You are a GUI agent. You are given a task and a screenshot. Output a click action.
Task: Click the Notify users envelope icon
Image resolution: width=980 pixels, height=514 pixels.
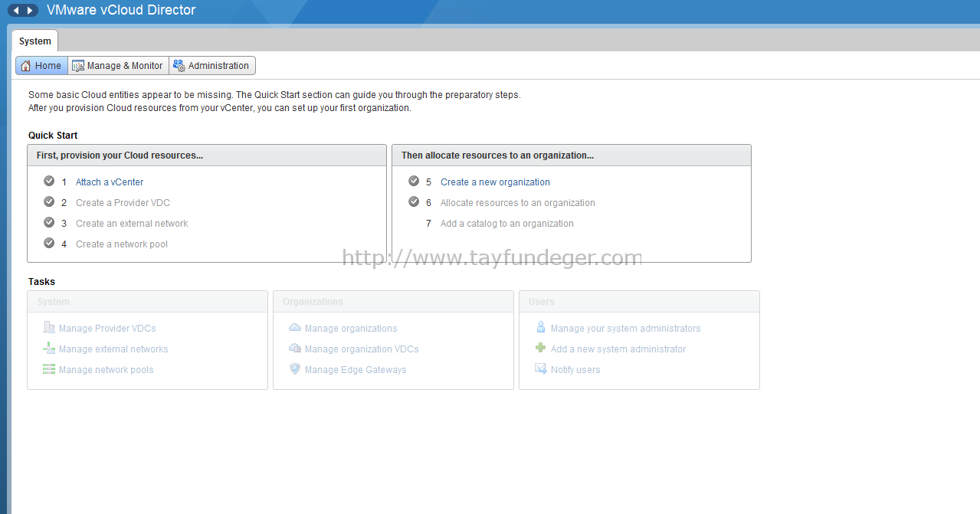tap(541, 369)
